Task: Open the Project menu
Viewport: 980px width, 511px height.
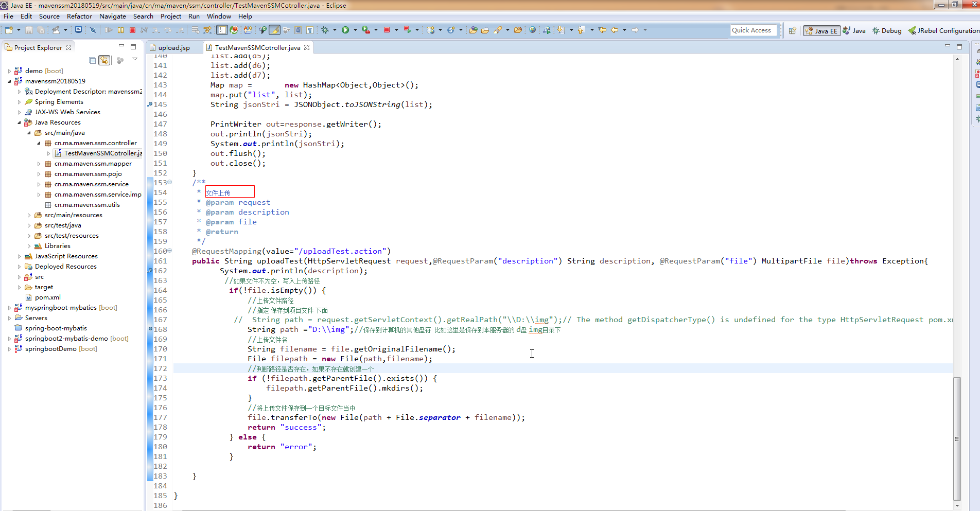Action: point(171,16)
